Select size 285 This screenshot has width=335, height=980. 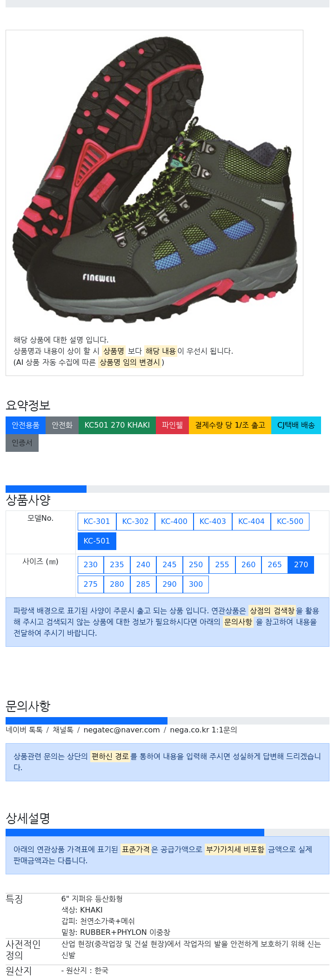pos(143,584)
